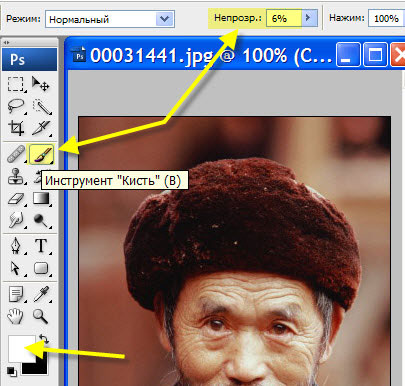The width and height of the screenshot is (405, 386).
Task: Select the Rounded Rectangle shape tool
Action: (x=41, y=268)
